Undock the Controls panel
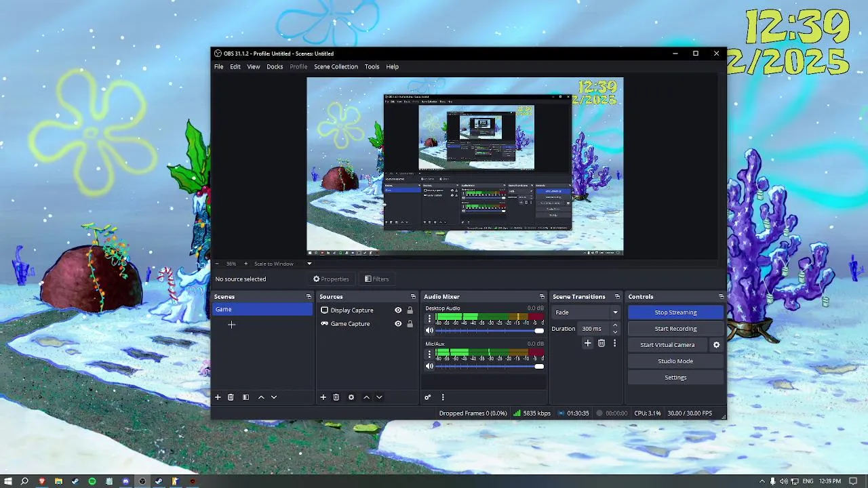The image size is (868, 488). [x=721, y=297]
